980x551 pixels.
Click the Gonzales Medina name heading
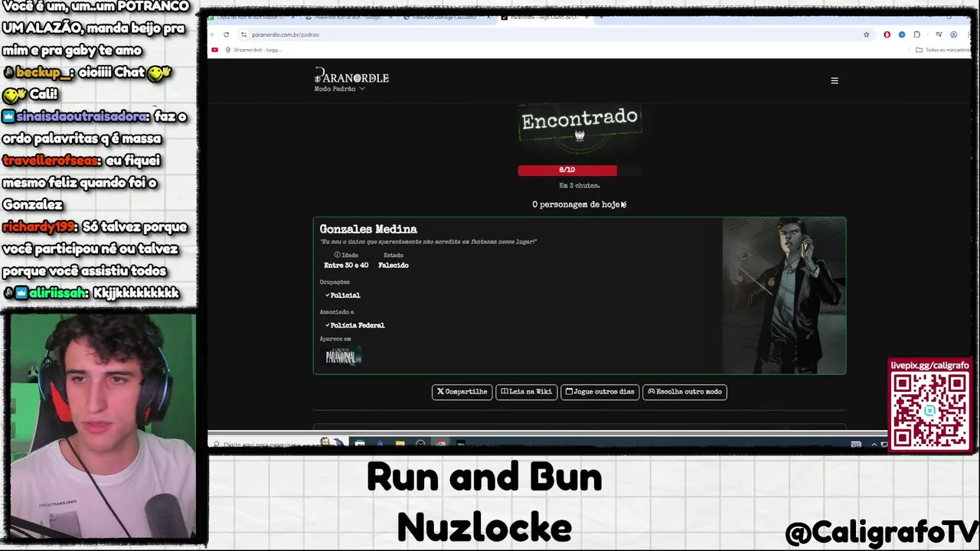click(368, 229)
